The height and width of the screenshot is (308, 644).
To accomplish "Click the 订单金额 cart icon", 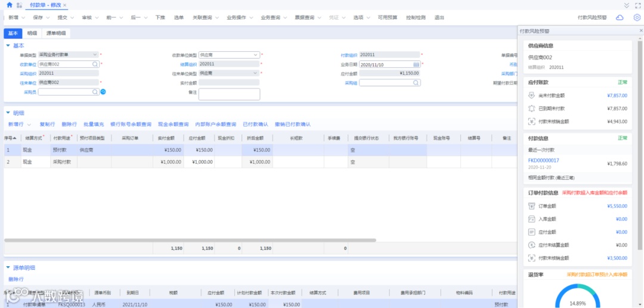I will (531, 206).
